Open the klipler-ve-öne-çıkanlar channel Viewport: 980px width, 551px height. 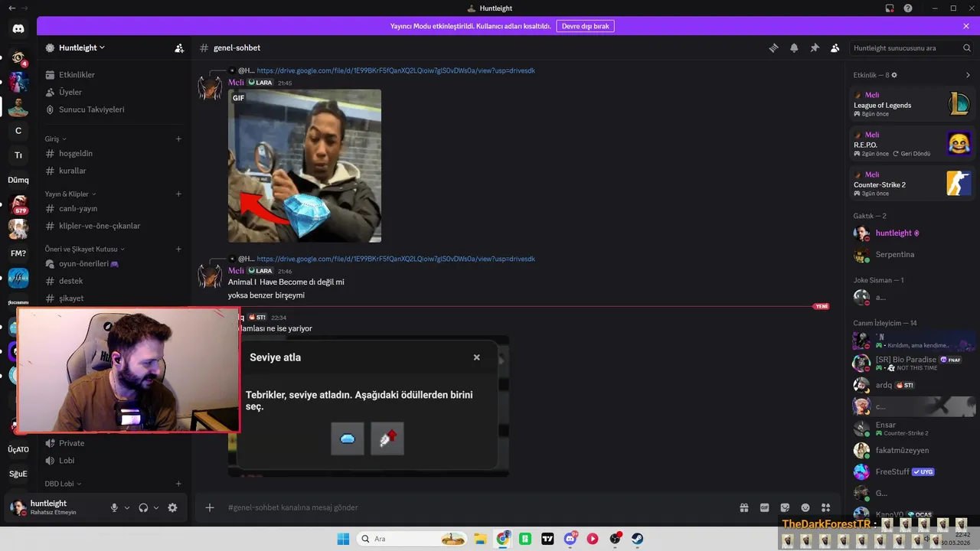tap(115, 226)
